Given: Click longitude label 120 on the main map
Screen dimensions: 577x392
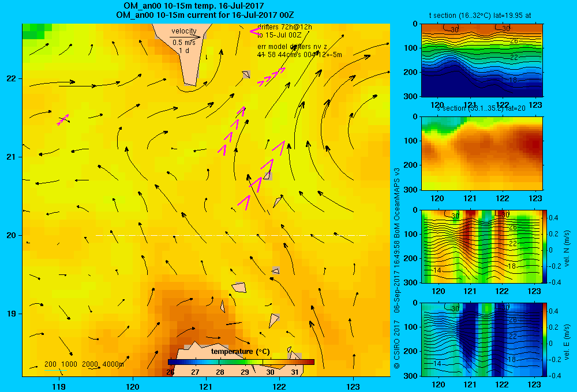Looking at the screenshot, I should (133, 386).
